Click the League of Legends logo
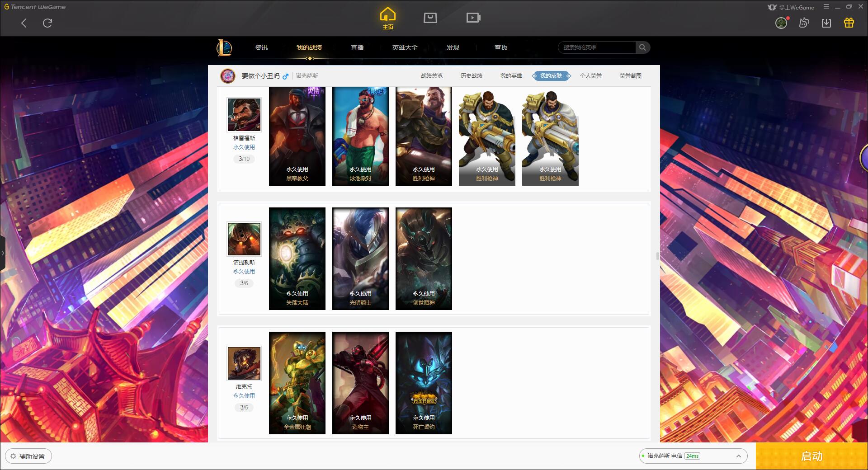 (x=224, y=47)
